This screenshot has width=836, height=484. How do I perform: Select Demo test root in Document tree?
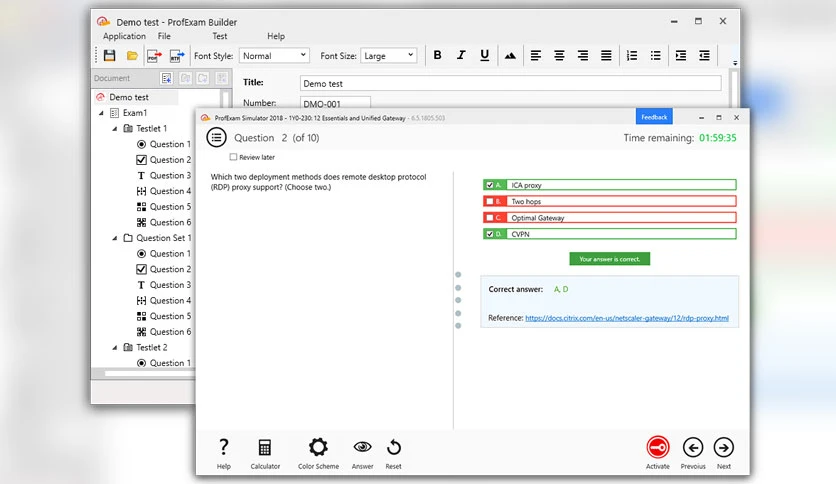(129, 97)
